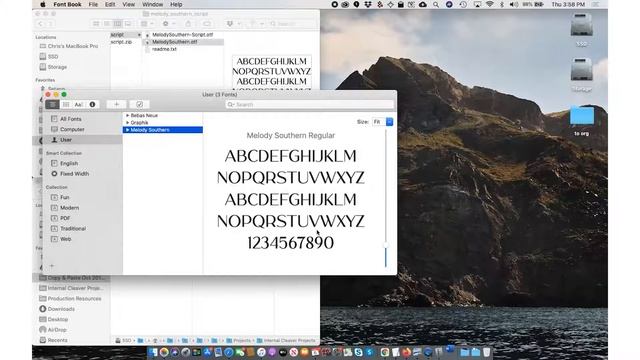
Task: Expand the Bebas Neue font family
Action: point(127,116)
